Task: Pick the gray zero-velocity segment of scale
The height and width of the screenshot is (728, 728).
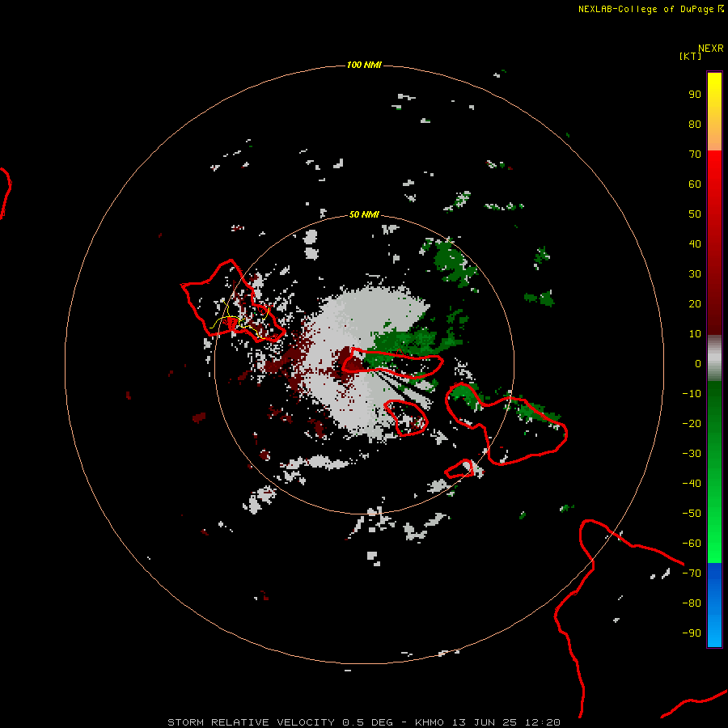Action: tap(714, 358)
